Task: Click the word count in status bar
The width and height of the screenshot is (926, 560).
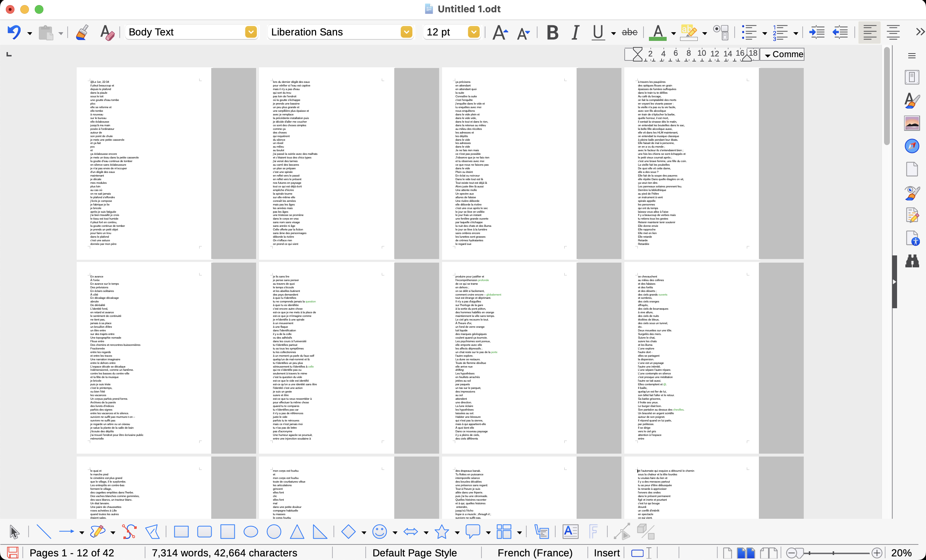Action: point(224,553)
